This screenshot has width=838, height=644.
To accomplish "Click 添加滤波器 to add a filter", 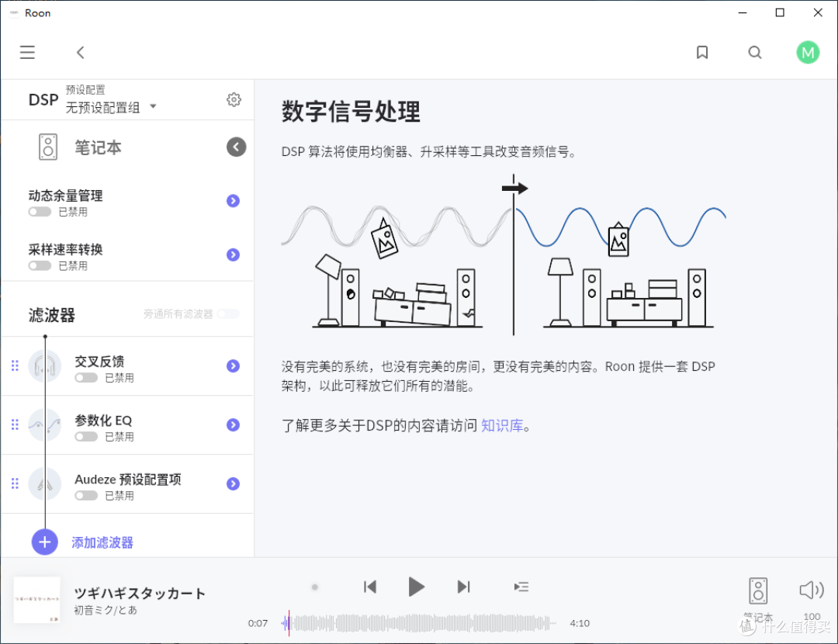I will tap(102, 542).
